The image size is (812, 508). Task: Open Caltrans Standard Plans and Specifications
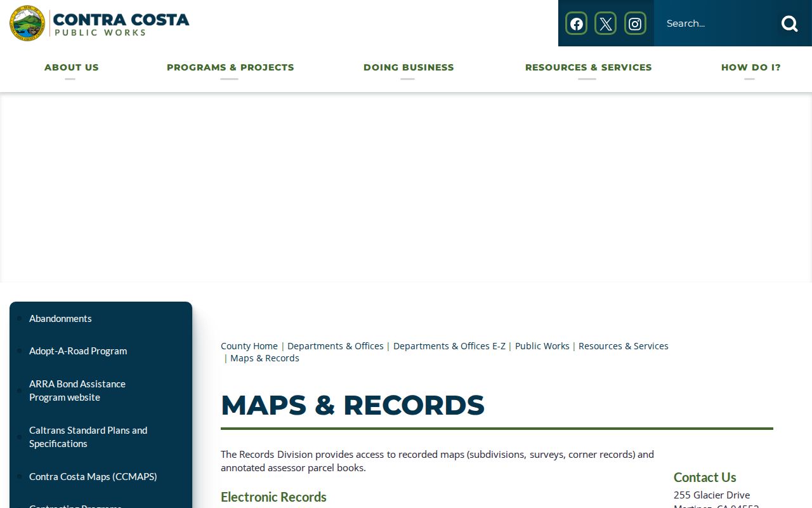(88, 437)
